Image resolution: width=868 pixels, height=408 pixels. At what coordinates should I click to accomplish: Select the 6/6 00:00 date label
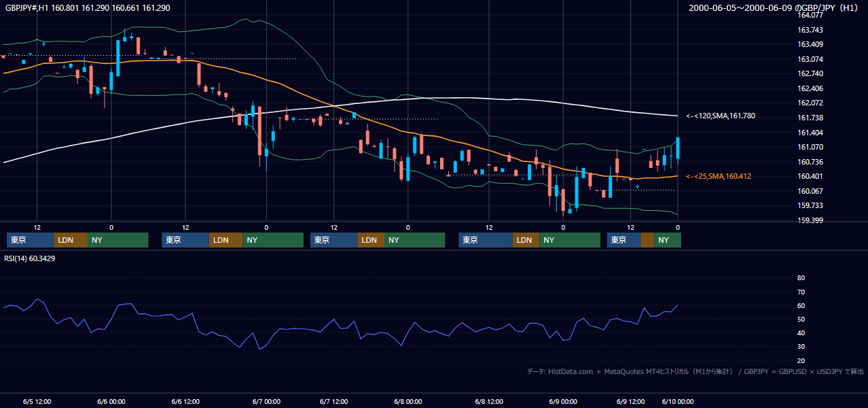pos(111,401)
